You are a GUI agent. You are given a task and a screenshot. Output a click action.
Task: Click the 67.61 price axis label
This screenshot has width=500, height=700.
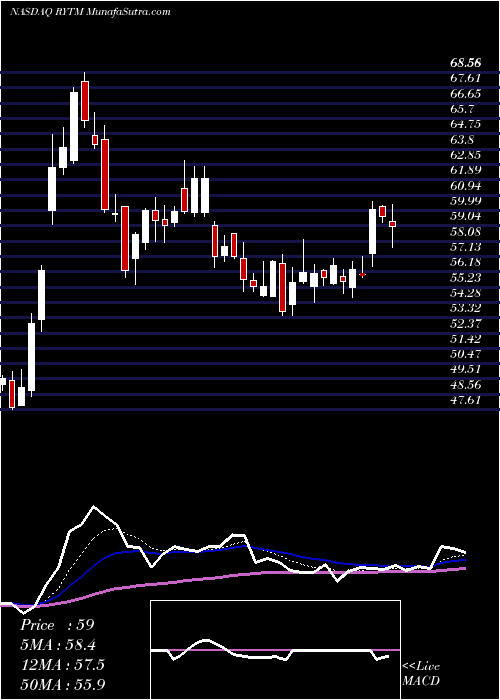click(x=466, y=78)
